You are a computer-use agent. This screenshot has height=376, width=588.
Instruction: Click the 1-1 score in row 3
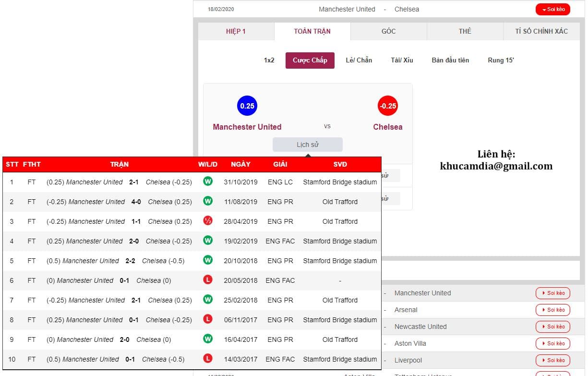136,221
